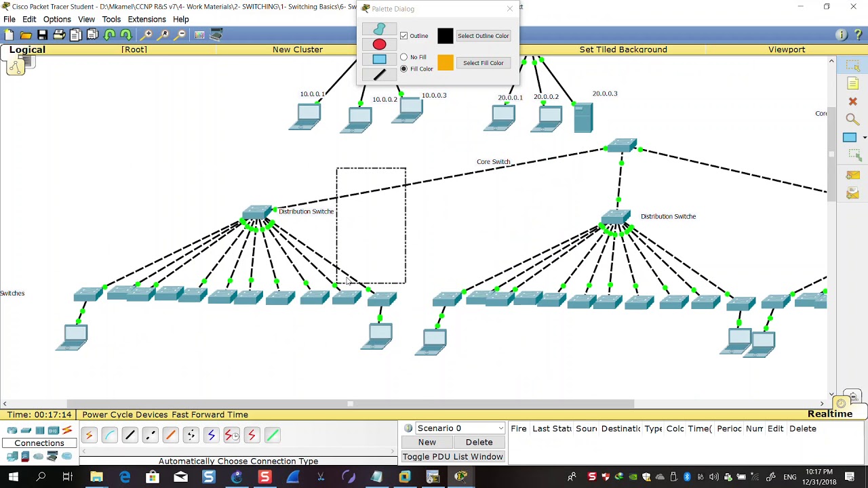The height and width of the screenshot is (488, 868).
Task: Open the drawing palette icon in toolbar
Action: (x=199, y=35)
